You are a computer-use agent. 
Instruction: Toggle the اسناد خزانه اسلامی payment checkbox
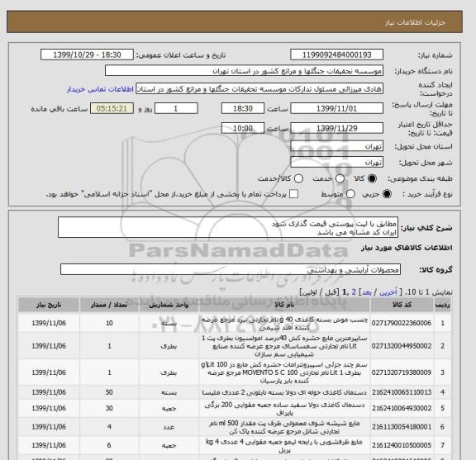click(x=293, y=194)
